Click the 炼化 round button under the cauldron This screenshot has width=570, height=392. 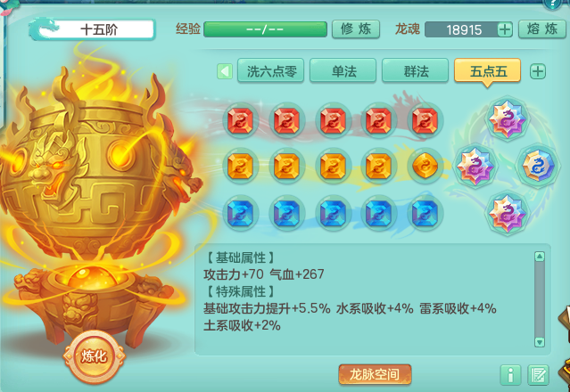(x=95, y=356)
